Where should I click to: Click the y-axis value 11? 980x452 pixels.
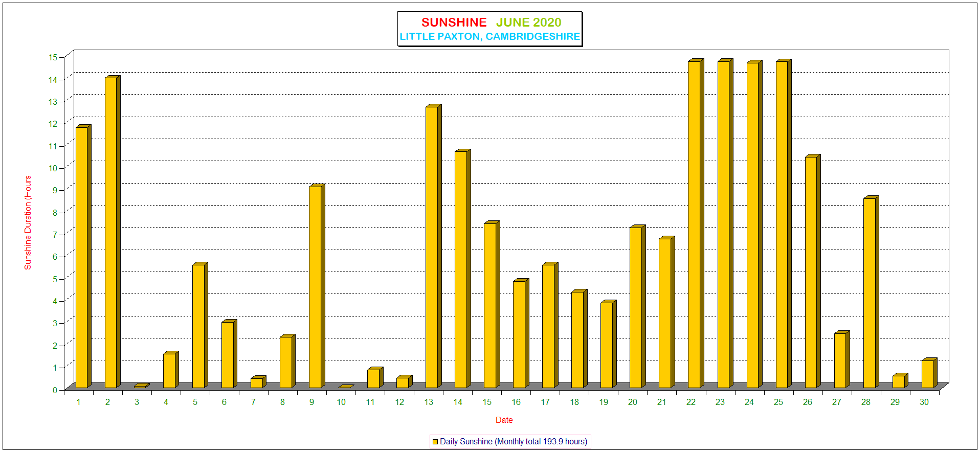pos(53,146)
